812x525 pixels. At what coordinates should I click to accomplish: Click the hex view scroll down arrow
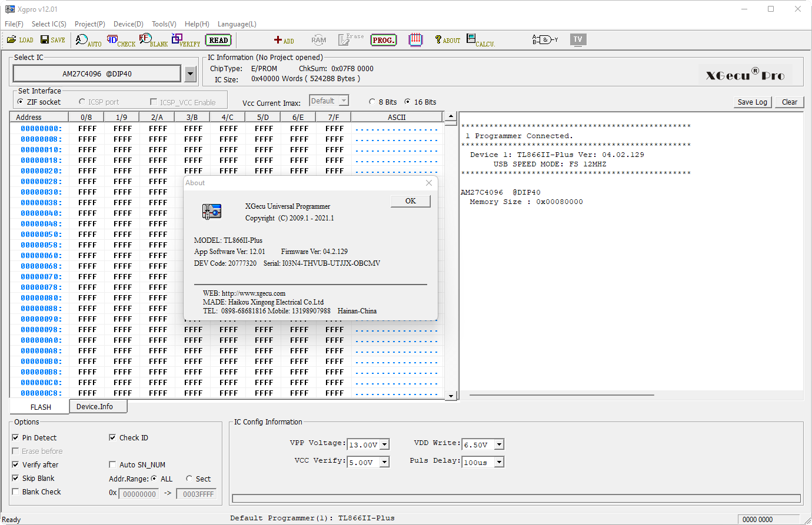451,396
